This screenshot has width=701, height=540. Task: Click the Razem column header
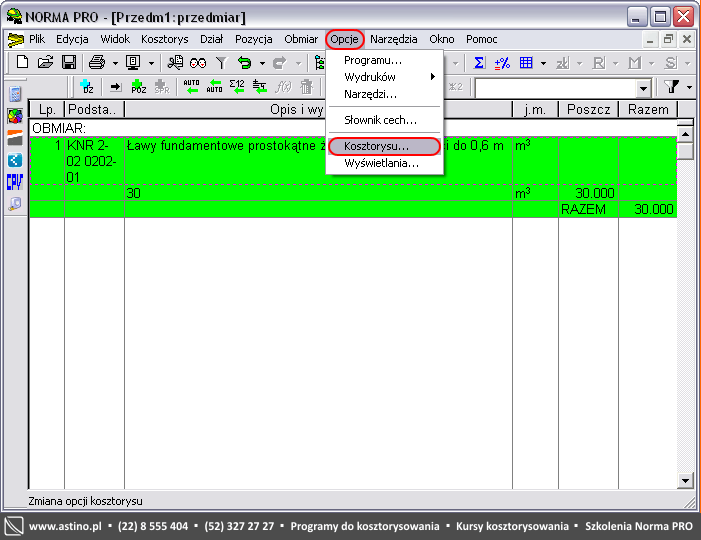[648, 110]
